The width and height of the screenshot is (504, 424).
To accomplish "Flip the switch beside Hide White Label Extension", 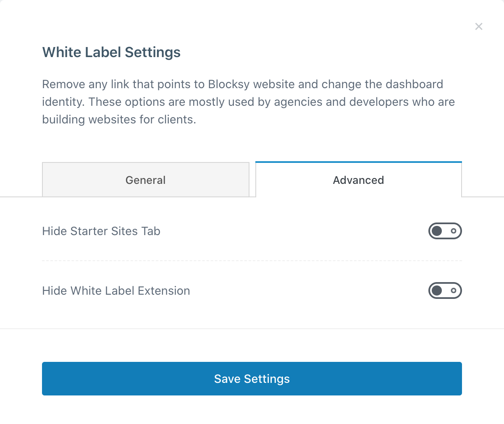I will (445, 291).
